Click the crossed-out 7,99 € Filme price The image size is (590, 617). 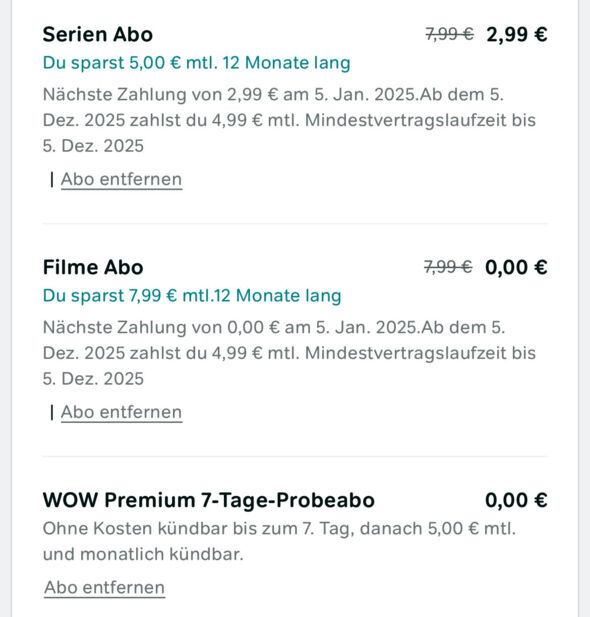(448, 267)
